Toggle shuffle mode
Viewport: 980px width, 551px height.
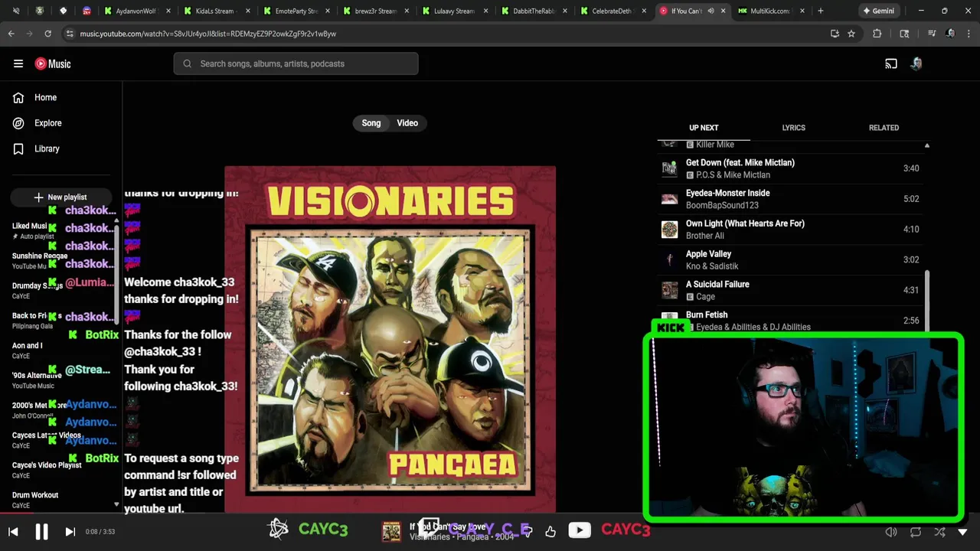[x=940, y=532]
